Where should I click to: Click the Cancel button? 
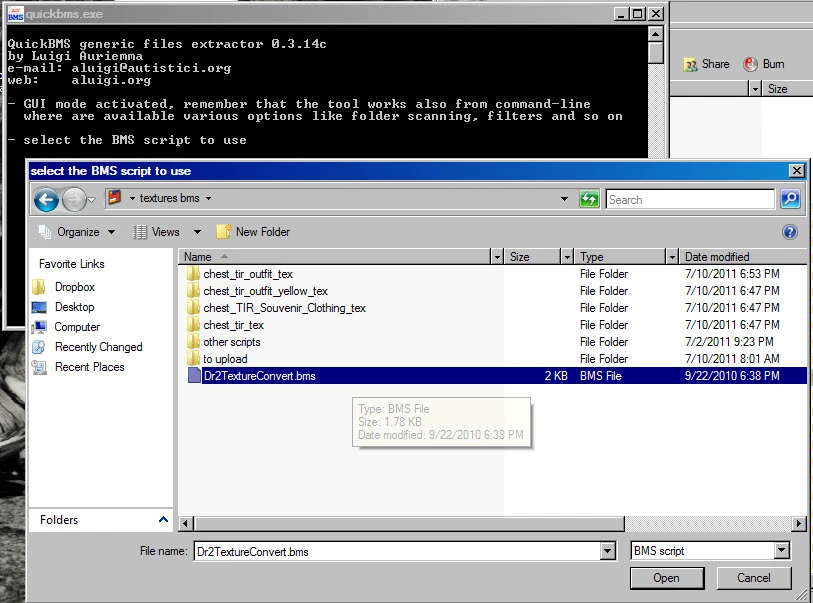pyautogui.click(x=754, y=578)
